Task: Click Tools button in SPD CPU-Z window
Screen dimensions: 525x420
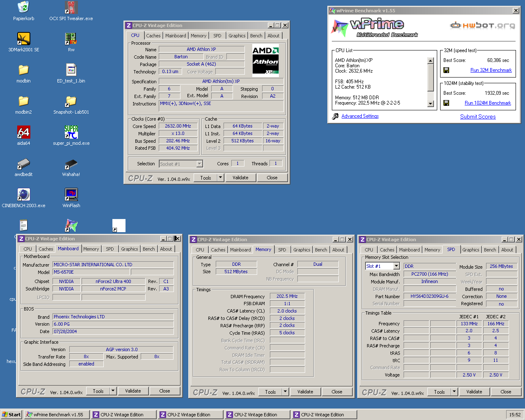Action: pos(439,392)
